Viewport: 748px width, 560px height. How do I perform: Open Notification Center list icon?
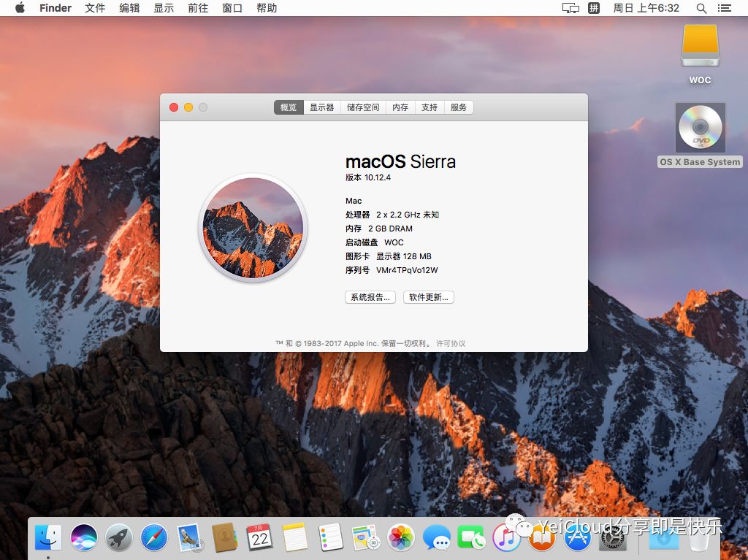[724, 8]
